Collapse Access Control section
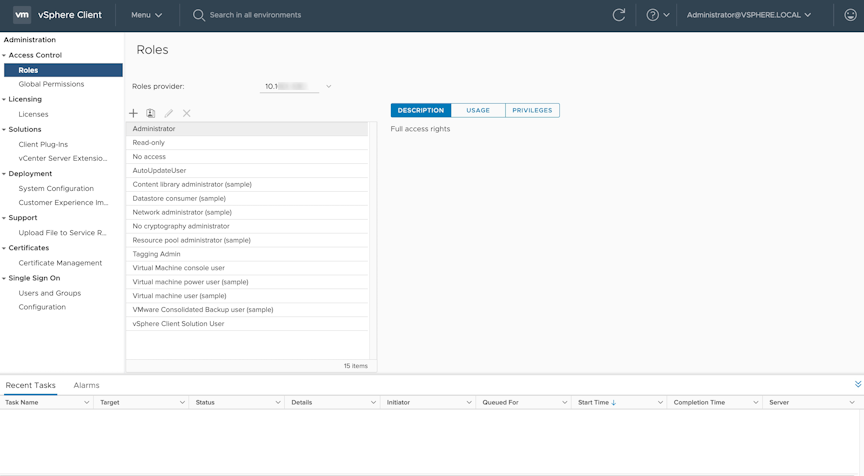Viewport: 864px width, 476px height. (x=4, y=55)
